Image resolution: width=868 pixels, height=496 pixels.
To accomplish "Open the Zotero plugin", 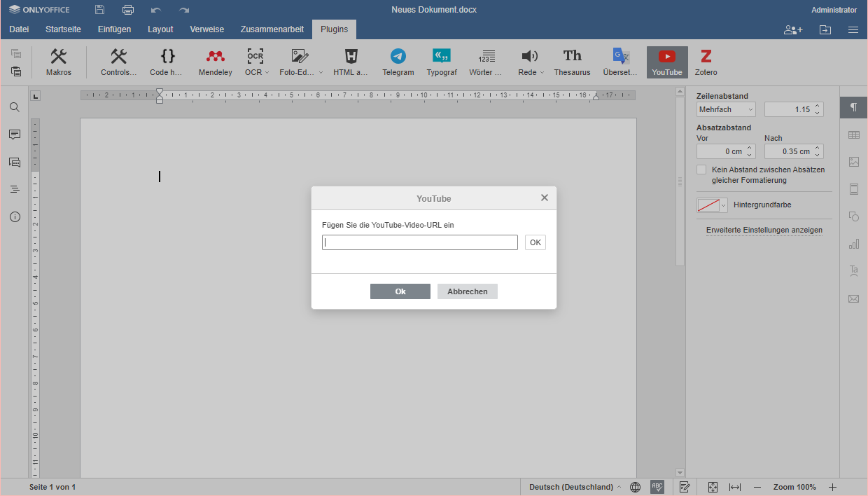I will (x=706, y=62).
